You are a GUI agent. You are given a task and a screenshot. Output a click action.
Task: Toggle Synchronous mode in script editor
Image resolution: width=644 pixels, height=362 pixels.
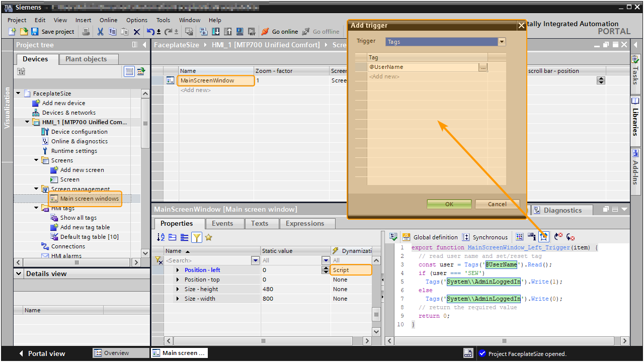pos(485,237)
